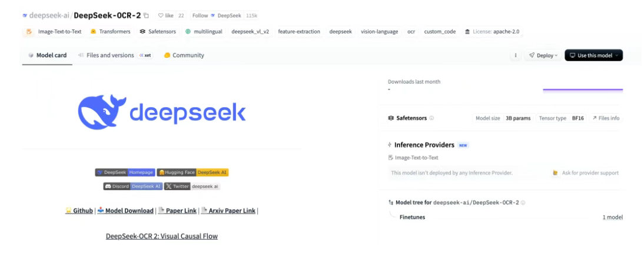Open the Twitter deepseek ai badge
Image resolution: width=644 pixels, height=253 pixels.
pos(192,186)
